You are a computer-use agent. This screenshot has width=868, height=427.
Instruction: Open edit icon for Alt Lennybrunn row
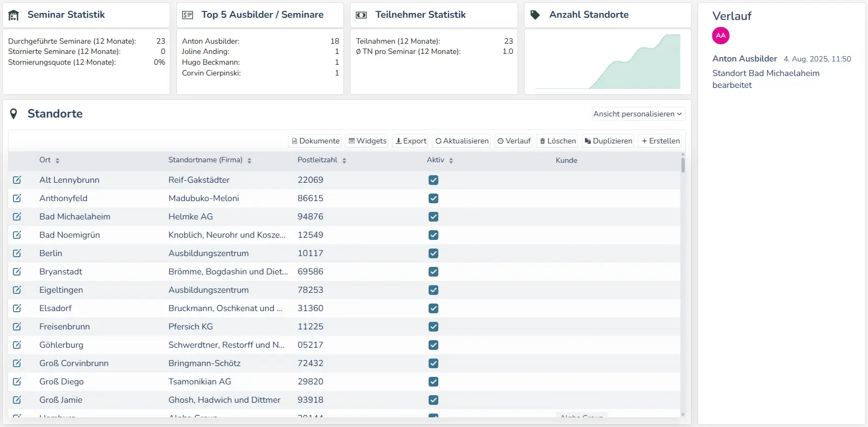pyautogui.click(x=17, y=180)
